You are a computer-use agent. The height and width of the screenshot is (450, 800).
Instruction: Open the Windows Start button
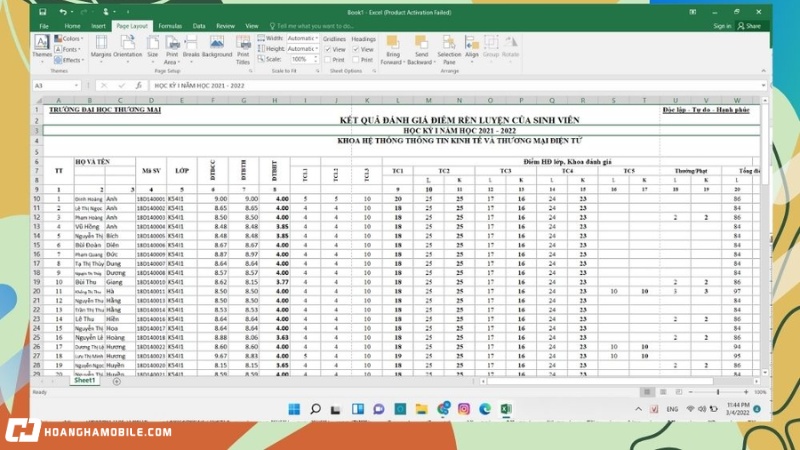294,409
